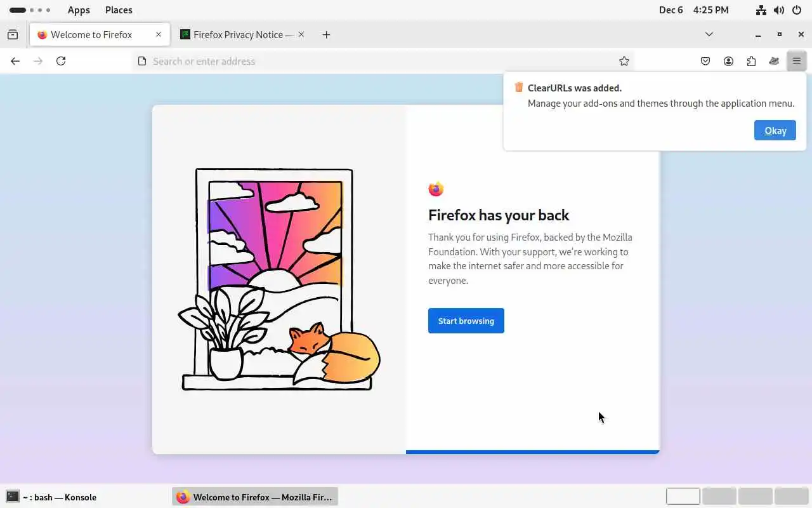Click the extension icon beside the hamburger menu
This screenshot has width=812, height=508.
click(x=774, y=61)
